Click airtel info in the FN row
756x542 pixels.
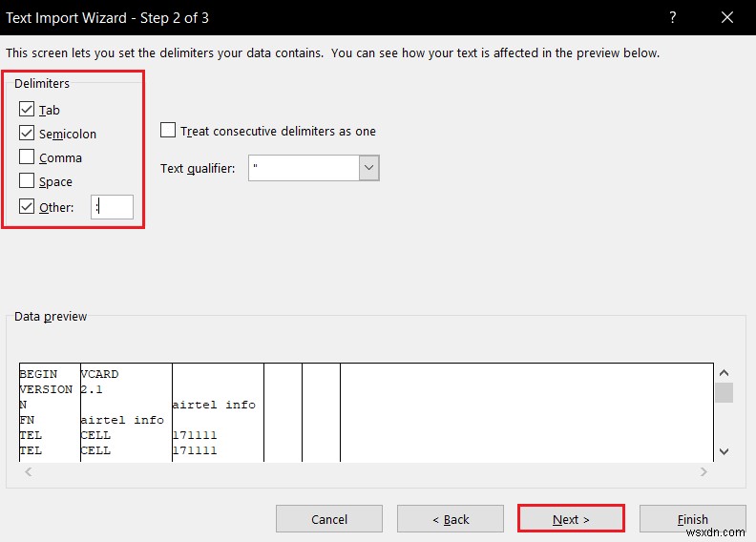click(x=122, y=420)
